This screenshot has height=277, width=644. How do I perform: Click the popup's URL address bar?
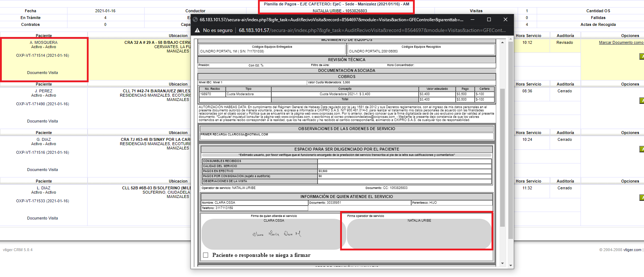click(x=372, y=30)
